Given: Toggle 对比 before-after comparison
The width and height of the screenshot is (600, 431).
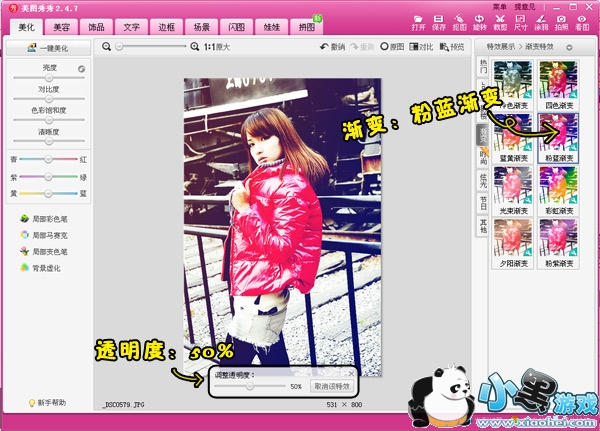Looking at the screenshot, I should (x=421, y=47).
